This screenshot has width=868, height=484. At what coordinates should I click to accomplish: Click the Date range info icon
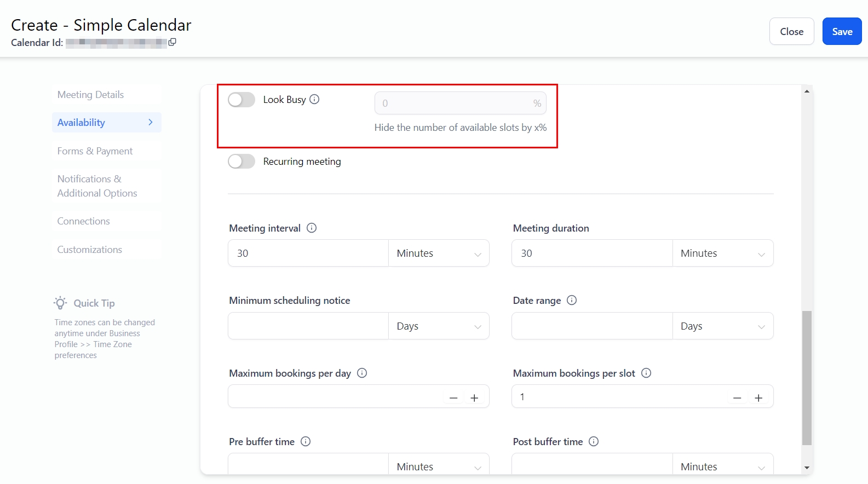(x=572, y=300)
